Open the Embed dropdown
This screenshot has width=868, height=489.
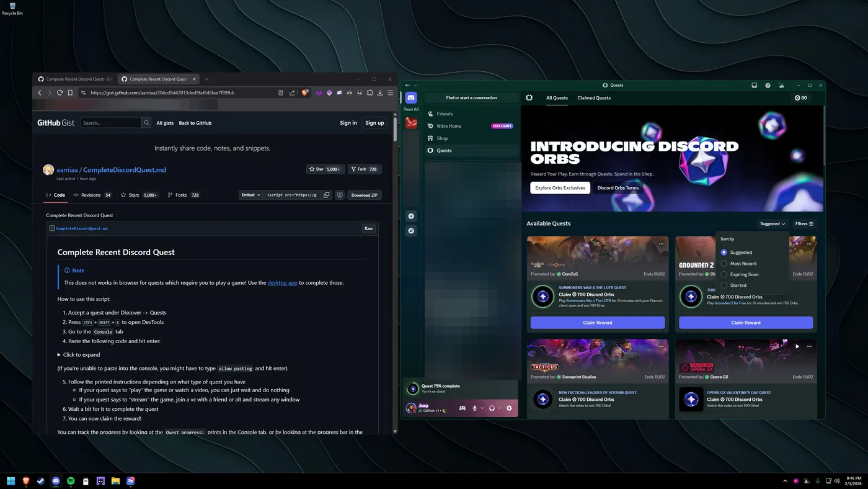(x=250, y=195)
